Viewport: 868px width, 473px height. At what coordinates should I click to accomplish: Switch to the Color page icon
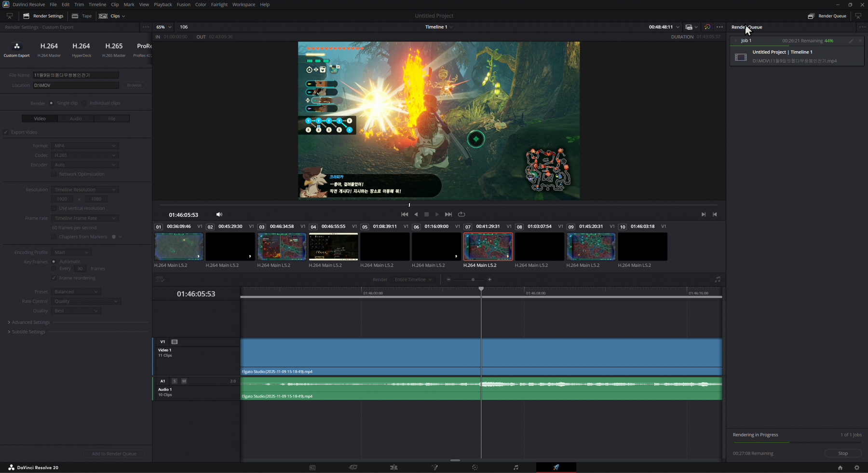tap(475, 467)
